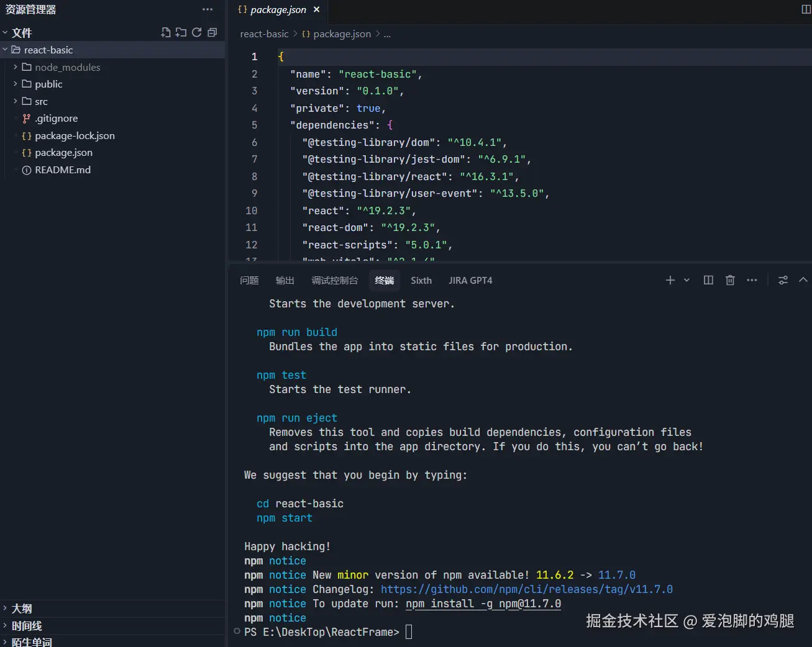Split the editor to the right

806,9
